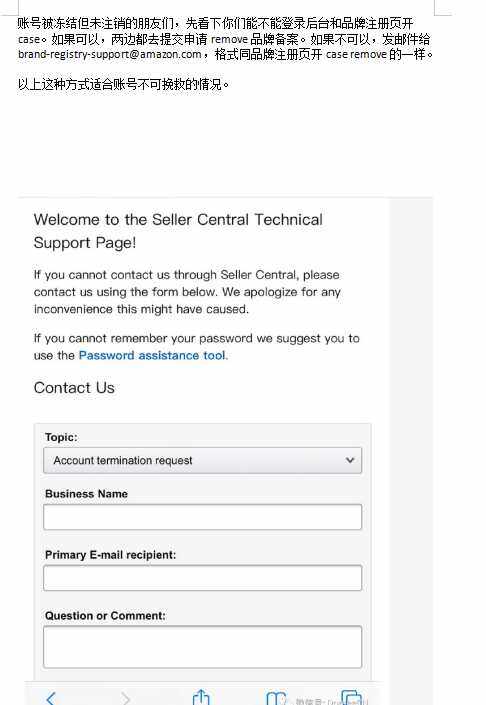486x705 pixels.
Task: Click the Question or Comment label
Action: (105, 616)
